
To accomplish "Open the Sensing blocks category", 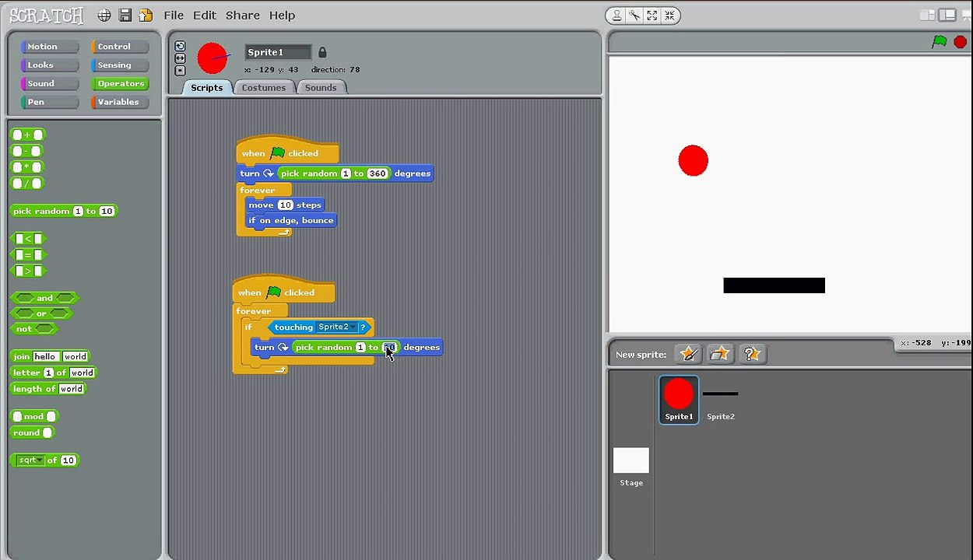I will click(x=120, y=65).
